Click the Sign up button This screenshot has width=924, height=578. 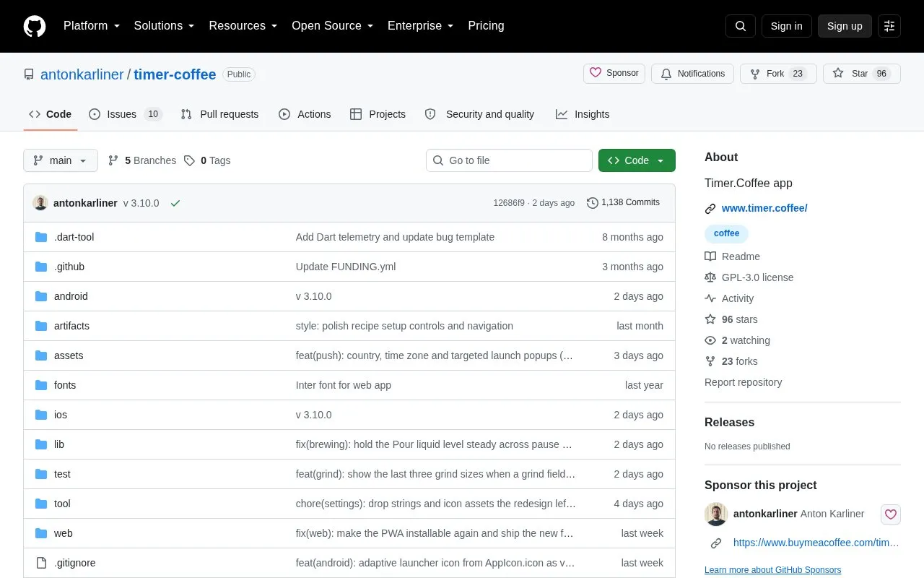(x=845, y=26)
